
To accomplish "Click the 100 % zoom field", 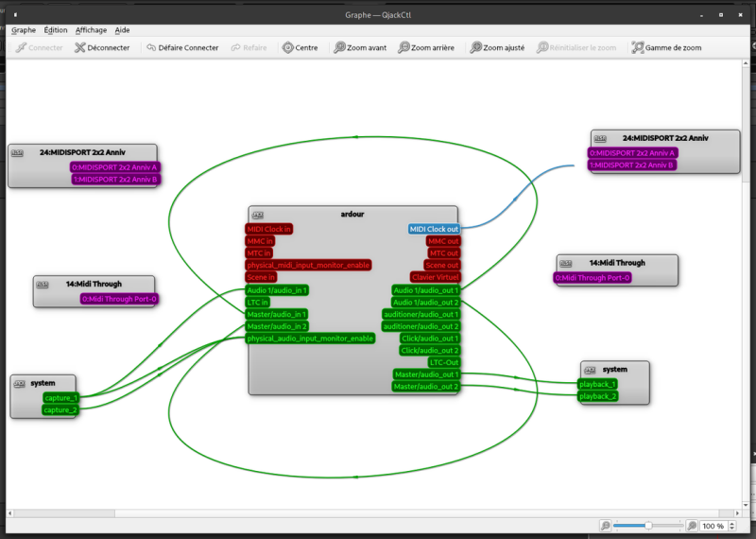I will 713,526.
